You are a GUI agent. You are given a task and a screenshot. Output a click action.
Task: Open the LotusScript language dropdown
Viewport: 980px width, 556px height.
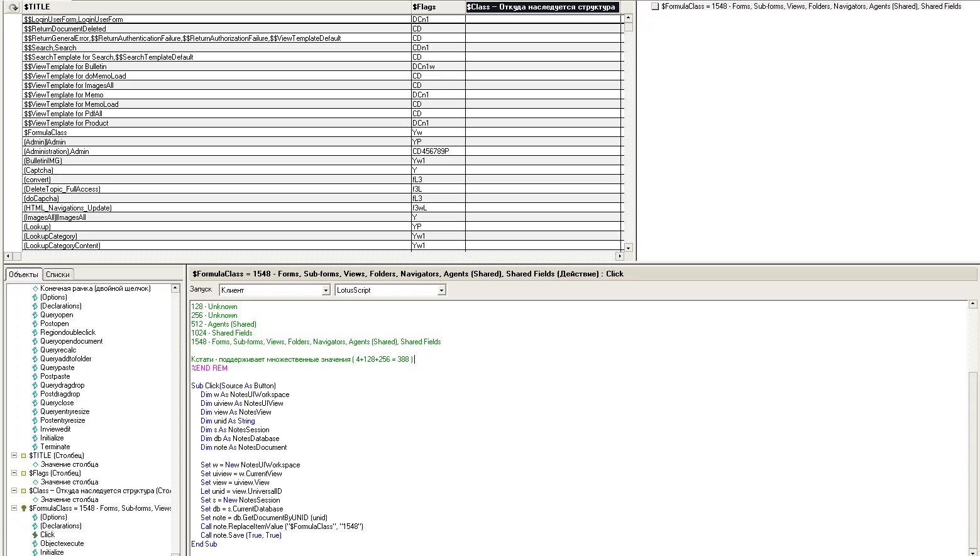[441, 290]
